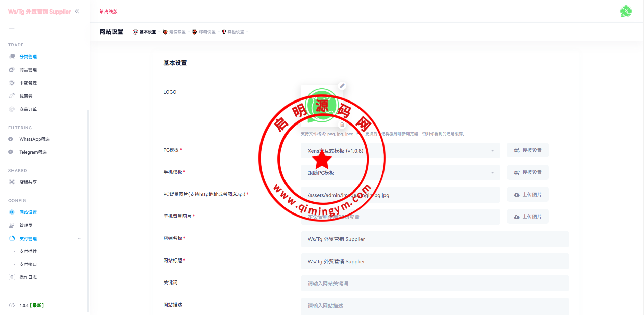Open user avatar in top right

point(626,12)
